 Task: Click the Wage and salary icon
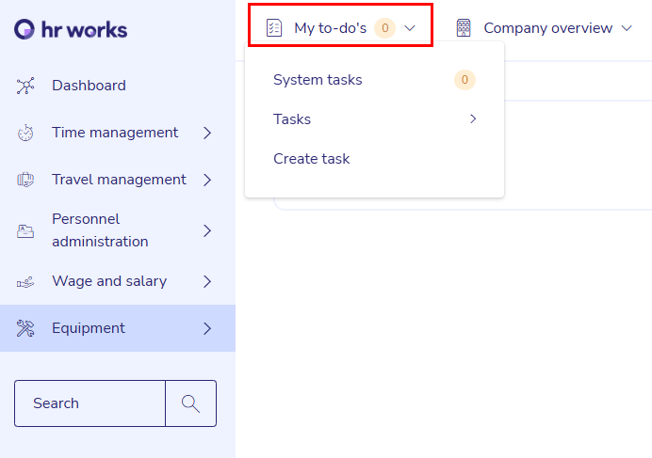tap(26, 282)
